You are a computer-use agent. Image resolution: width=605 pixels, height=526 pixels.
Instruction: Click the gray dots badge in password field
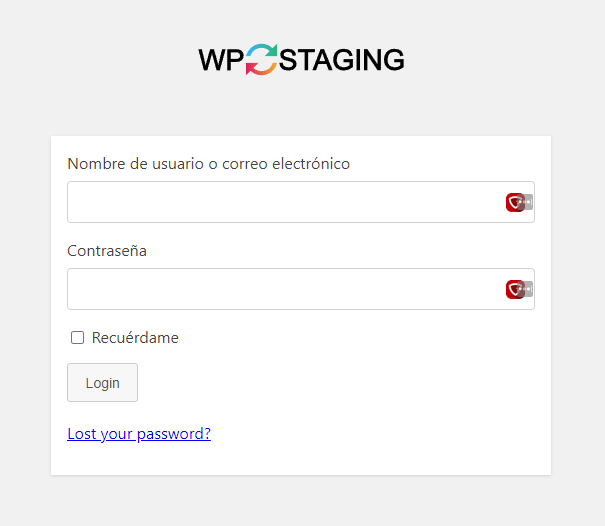point(527,289)
